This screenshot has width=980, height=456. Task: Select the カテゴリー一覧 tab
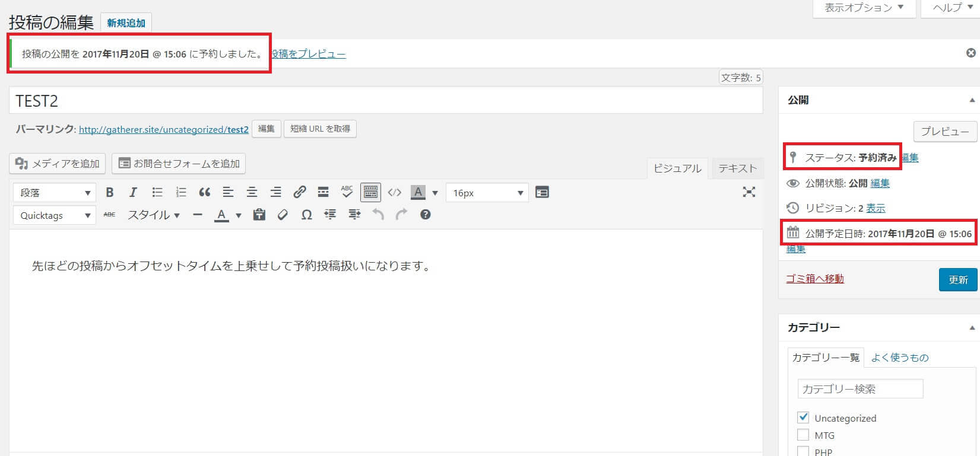pos(826,358)
